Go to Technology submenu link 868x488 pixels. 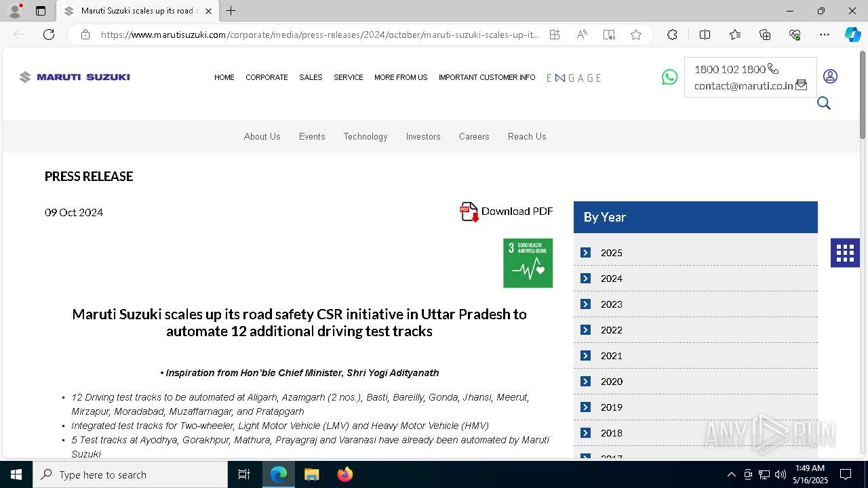(x=366, y=136)
